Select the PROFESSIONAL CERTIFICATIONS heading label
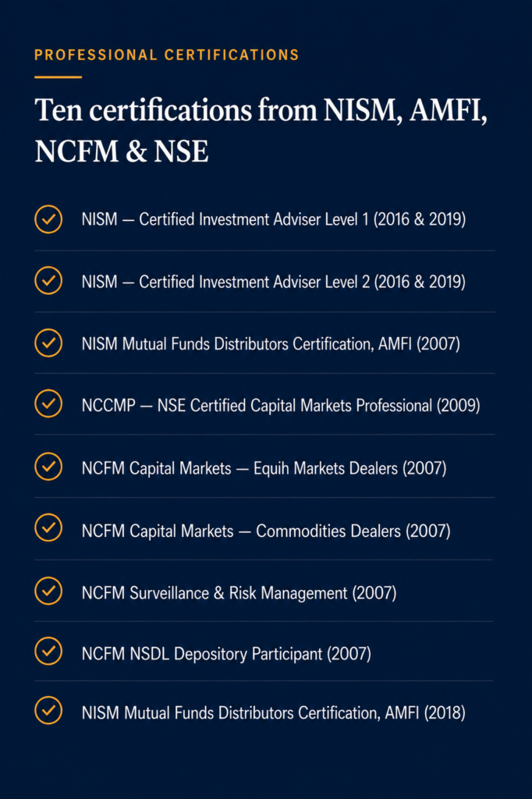Image resolution: width=532 pixels, height=799 pixels. [x=167, y=55]
